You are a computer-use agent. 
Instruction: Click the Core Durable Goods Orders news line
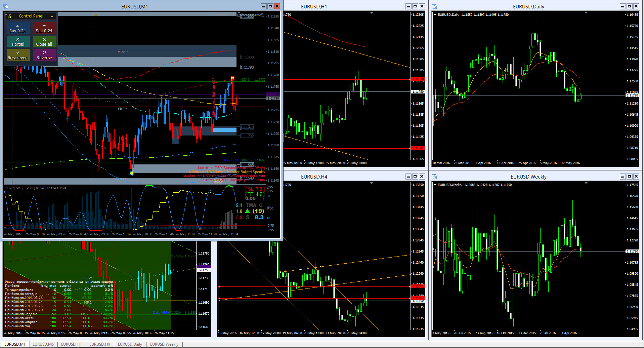pyautogui.click(x=224, y=176)
